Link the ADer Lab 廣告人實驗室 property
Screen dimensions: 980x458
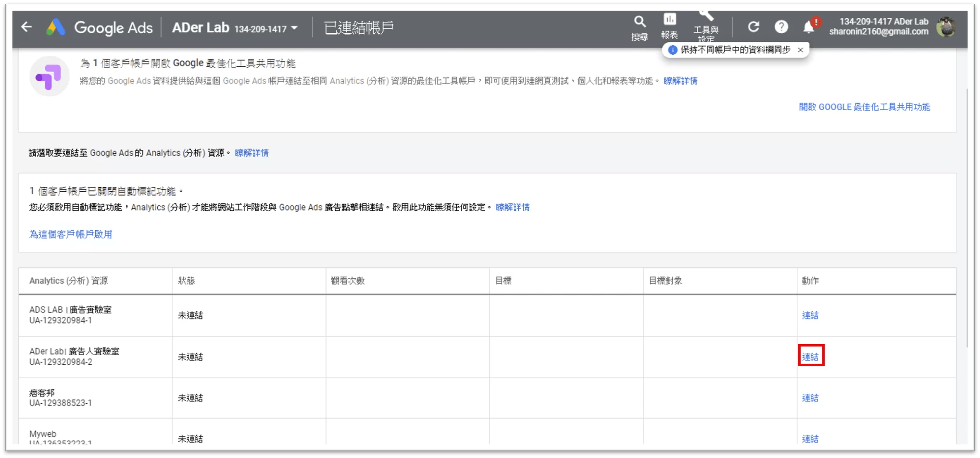810,357
